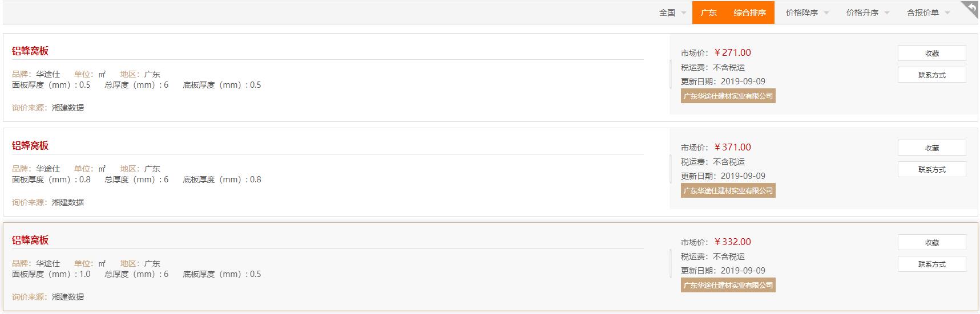Click supplier tag in the ¥271.00 listing

[728, 96]
